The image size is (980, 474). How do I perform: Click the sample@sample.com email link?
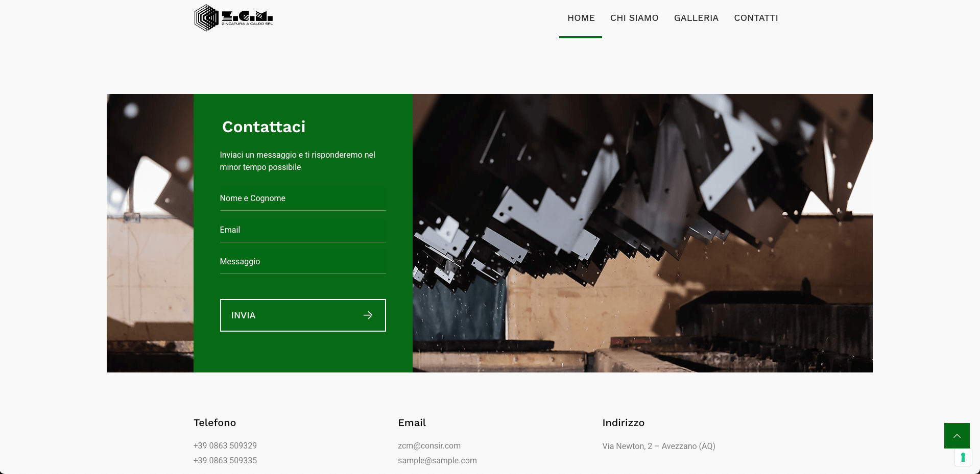[x=437, y=461]
